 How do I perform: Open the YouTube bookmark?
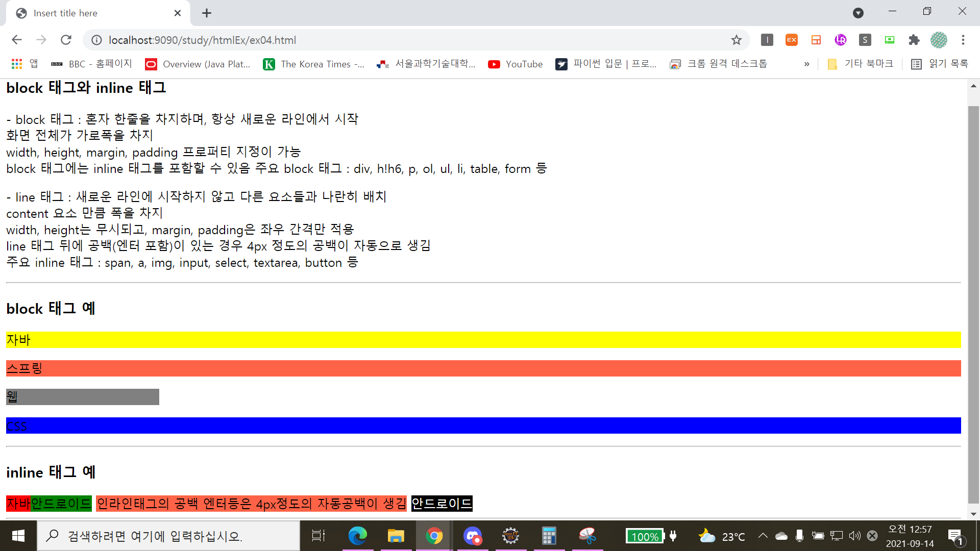[x=516, y=64]
